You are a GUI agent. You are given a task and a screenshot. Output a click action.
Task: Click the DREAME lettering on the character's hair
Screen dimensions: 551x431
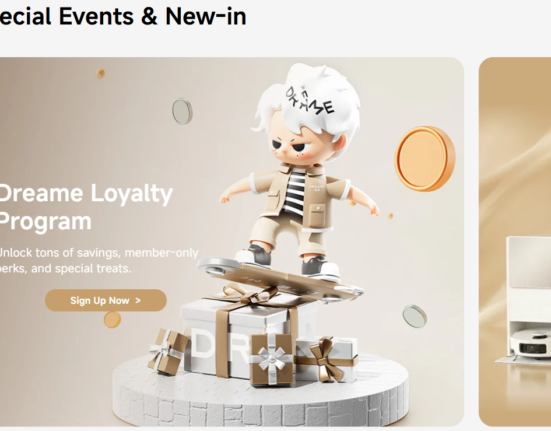tap(310, 102)
